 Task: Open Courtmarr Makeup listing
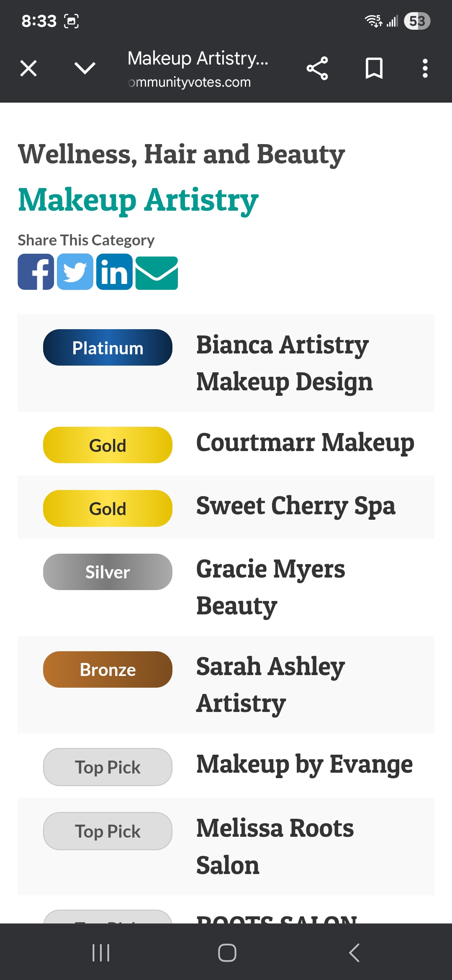pyautogui.click(x=305, y=443)
